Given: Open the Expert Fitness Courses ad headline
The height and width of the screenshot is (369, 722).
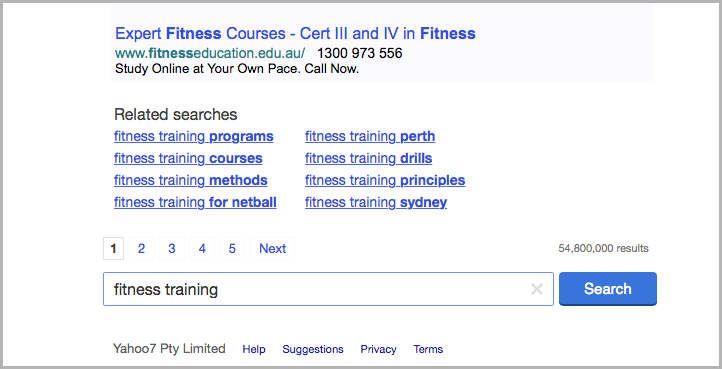Looking at the screenshot, I should coord(295,34).
